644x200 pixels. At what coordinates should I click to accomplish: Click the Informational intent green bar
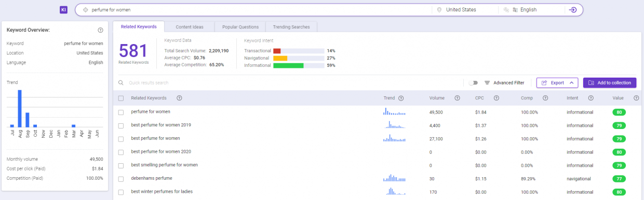288,65
